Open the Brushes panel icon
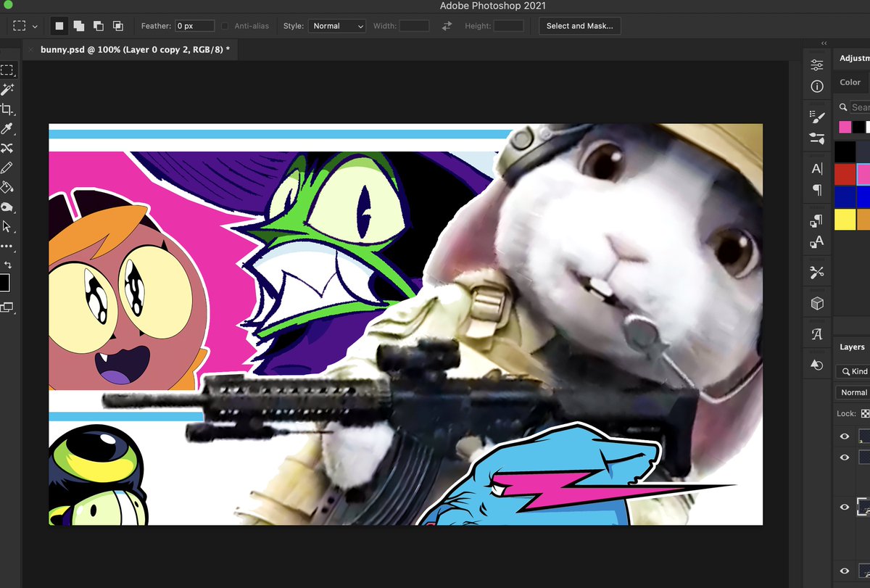Screen dimensions: 870x588 (x=817, y=138)
